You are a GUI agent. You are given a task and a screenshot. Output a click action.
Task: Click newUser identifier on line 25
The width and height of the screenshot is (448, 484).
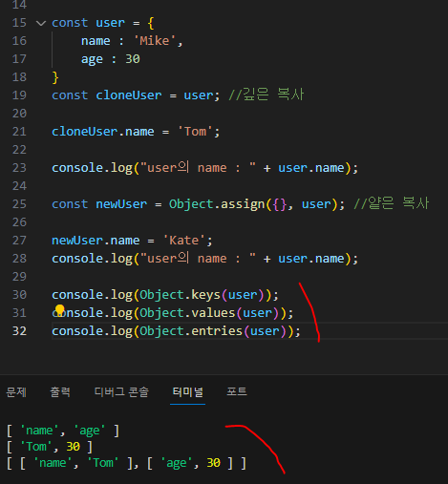[x=121, y=204]
